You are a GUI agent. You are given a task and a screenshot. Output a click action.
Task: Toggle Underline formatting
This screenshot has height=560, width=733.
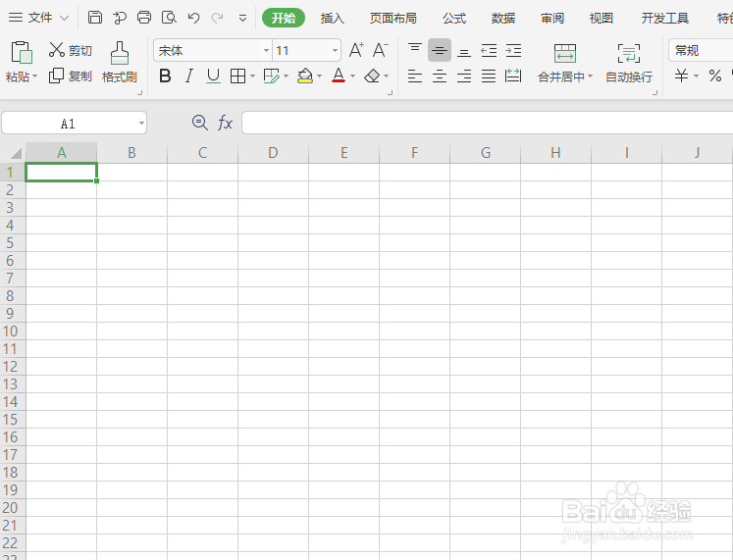coord(213,76)
